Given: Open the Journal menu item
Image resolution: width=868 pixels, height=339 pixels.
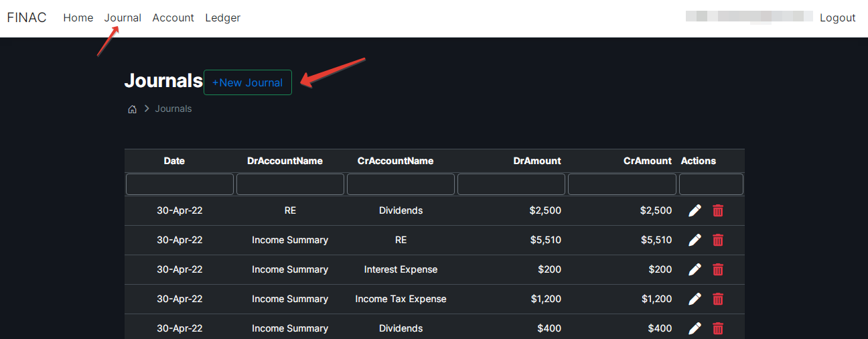Looking at the screenshot, I should [123, 18].
